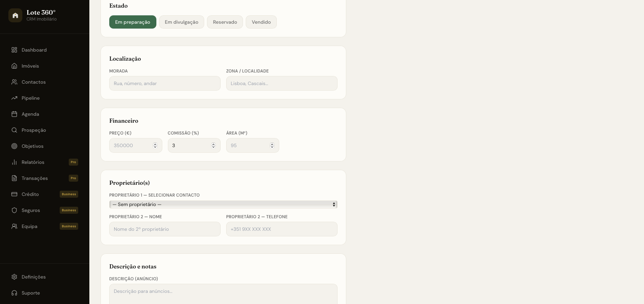644x304 pixels.
Task: Focus the Descrição (Anúncio) text area
Action: (223, 294)
